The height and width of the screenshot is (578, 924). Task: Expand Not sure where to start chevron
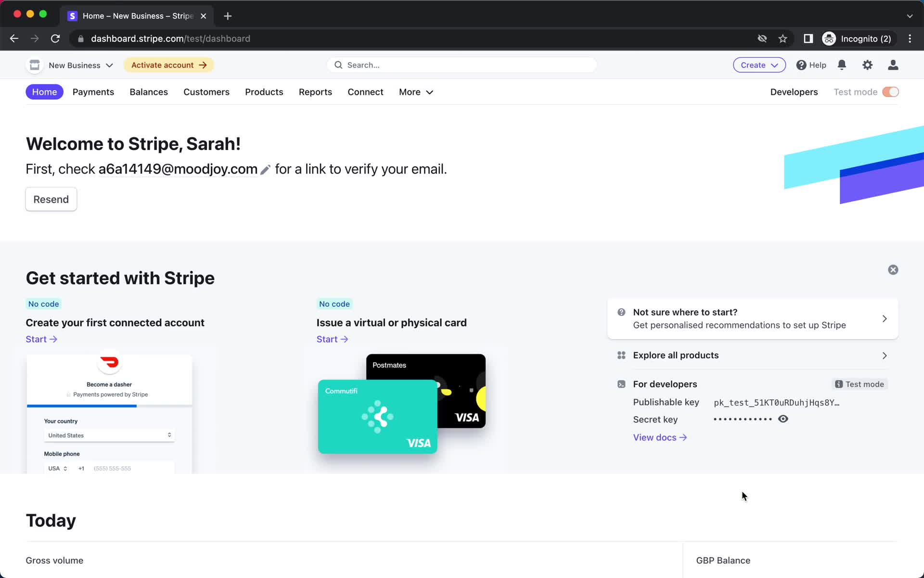coord(885,319)
